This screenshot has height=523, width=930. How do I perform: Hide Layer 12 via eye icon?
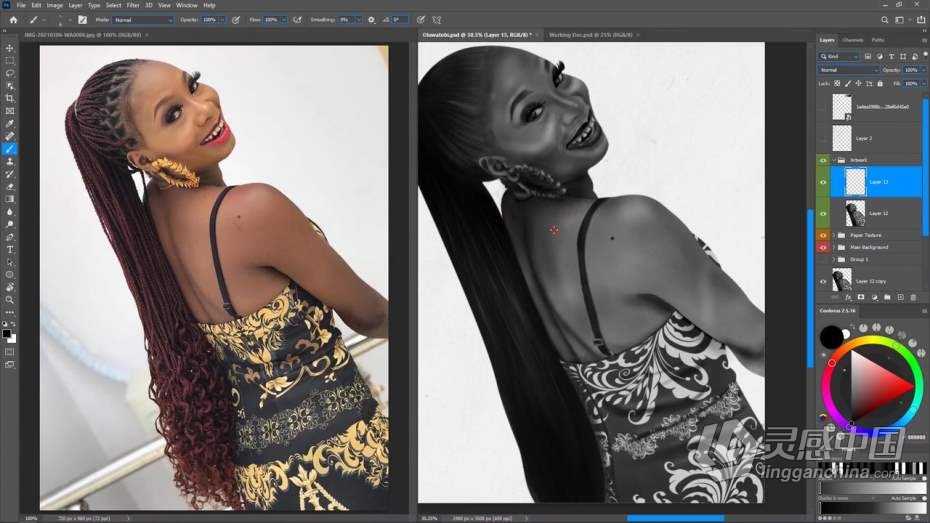(823, 213)
